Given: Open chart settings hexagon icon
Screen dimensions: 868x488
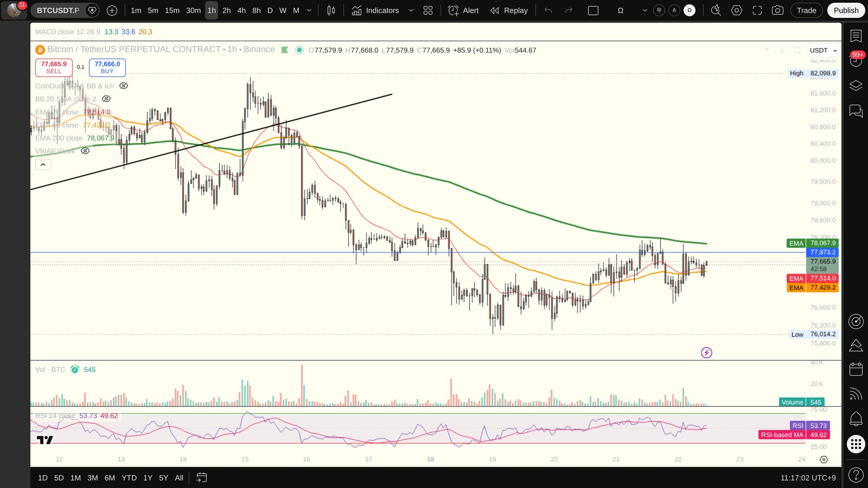Looking at the screenshot, I should click(737, 10).
